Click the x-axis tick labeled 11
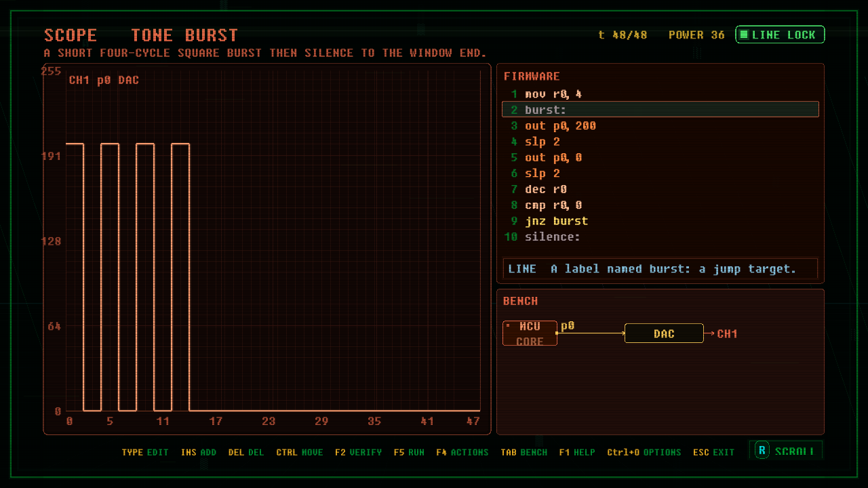Screen dimensions: 868x488 pyautogui.click(x=163, y=421)
